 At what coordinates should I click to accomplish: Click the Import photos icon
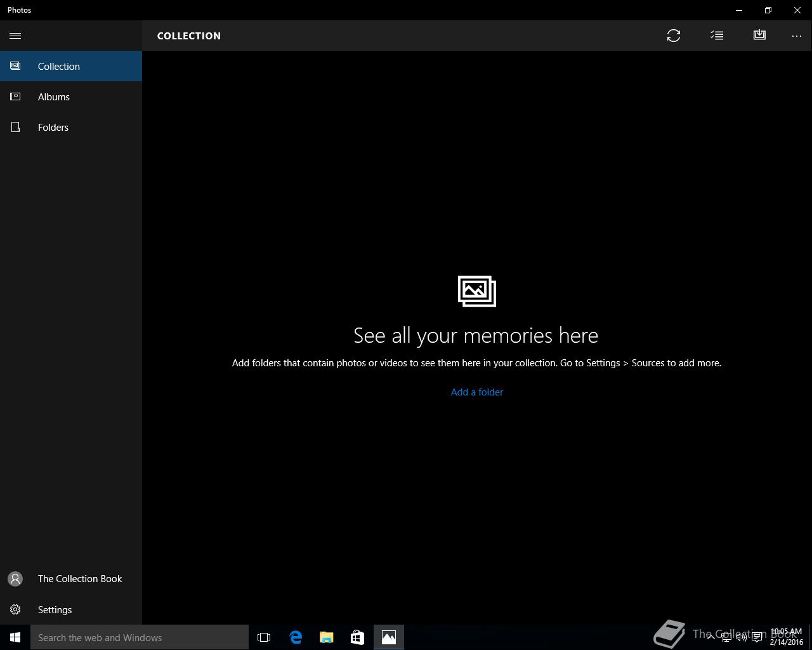coord(759,36)
